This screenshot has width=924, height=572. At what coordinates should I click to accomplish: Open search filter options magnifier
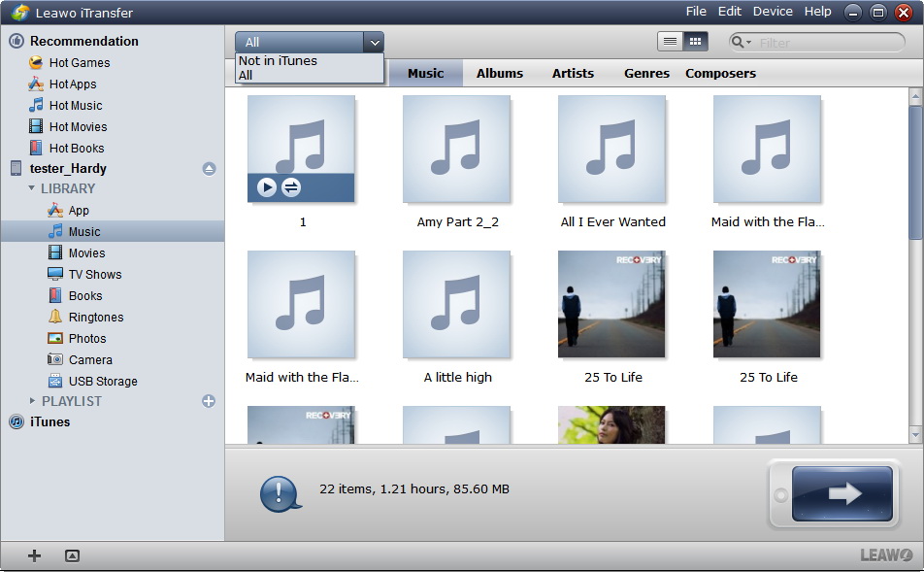point(741,42)
